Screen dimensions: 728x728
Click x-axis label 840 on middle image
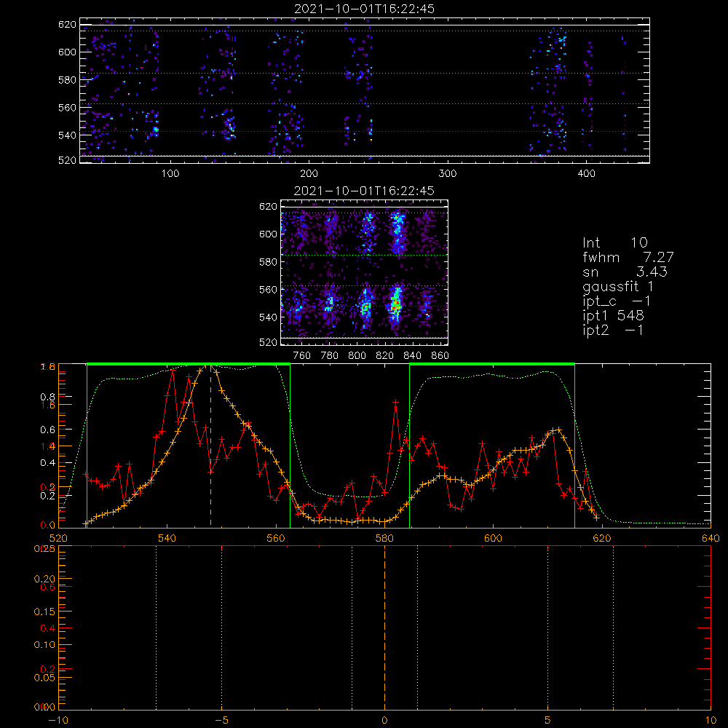coord(412,356)
